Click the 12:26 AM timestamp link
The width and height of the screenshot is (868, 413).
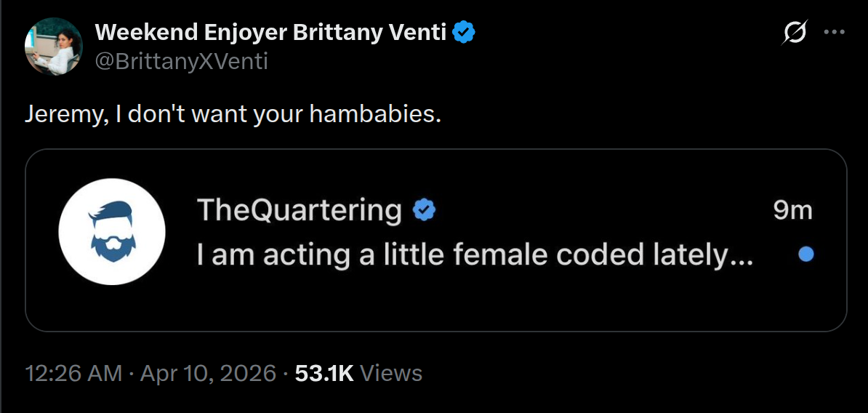click(73, 373)
